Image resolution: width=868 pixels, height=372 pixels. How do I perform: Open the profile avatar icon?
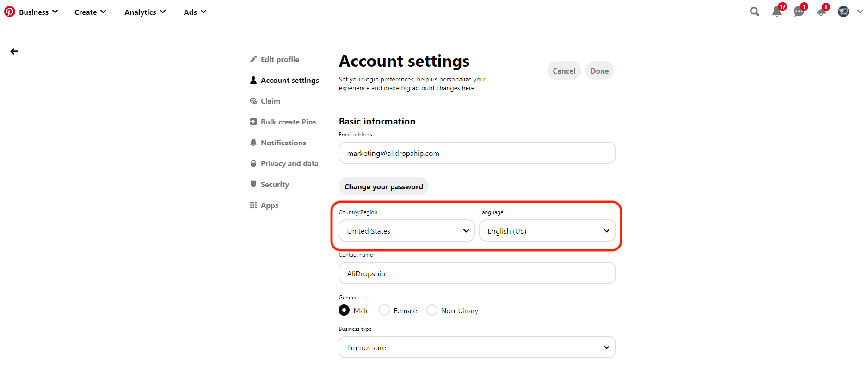(843, 12)
